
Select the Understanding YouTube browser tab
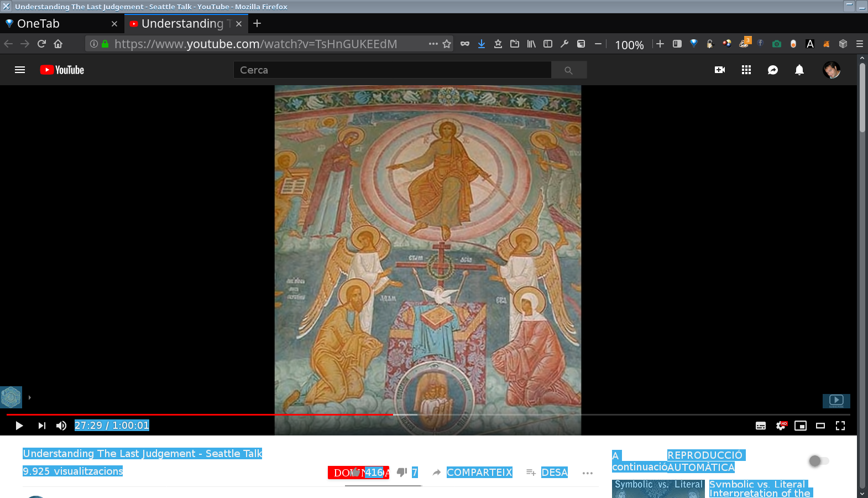[186, 23]
